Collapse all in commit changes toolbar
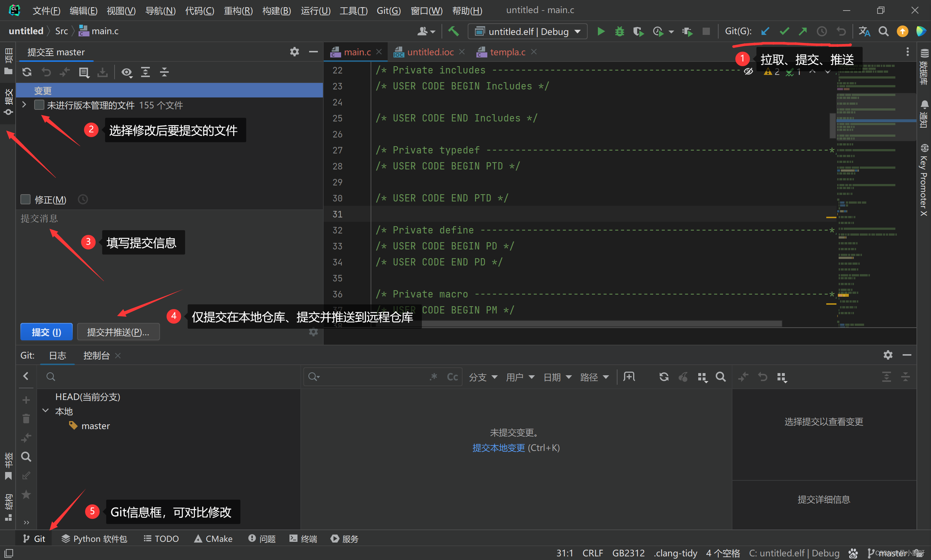Image resolution: width=931 pixels, height=560 pixels. [164, 72]
